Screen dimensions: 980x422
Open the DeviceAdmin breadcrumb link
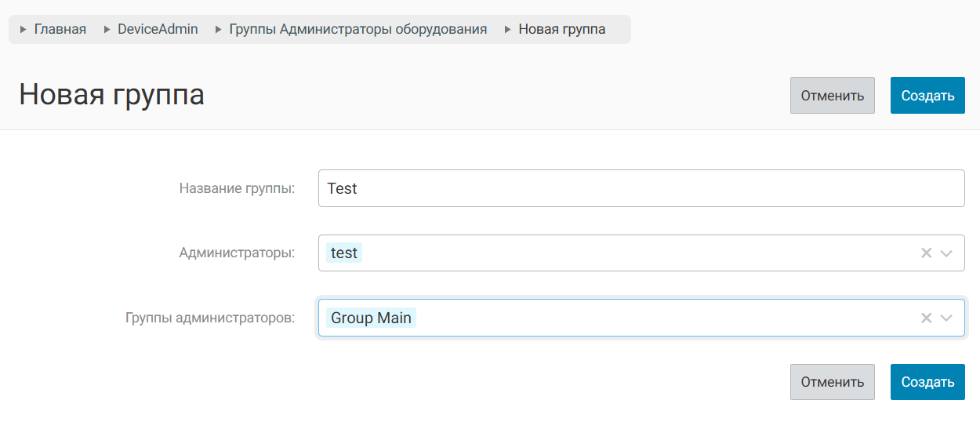pyautogui.click(x=158, y=29)
